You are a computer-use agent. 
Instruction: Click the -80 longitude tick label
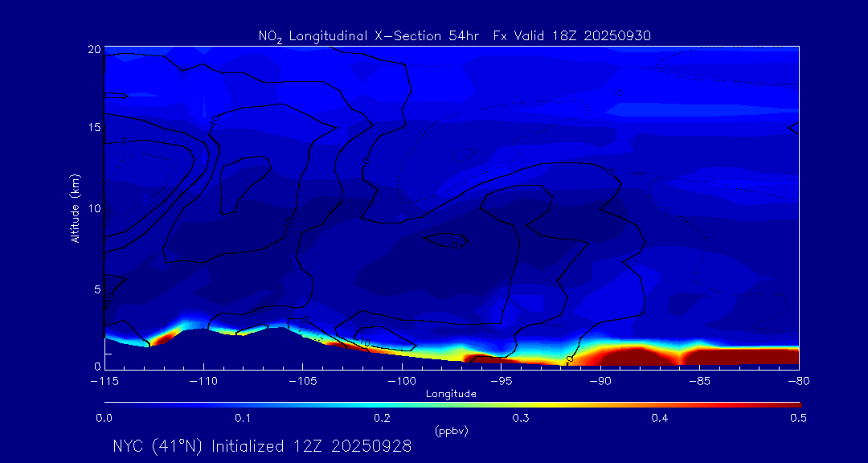pos(798,380)
